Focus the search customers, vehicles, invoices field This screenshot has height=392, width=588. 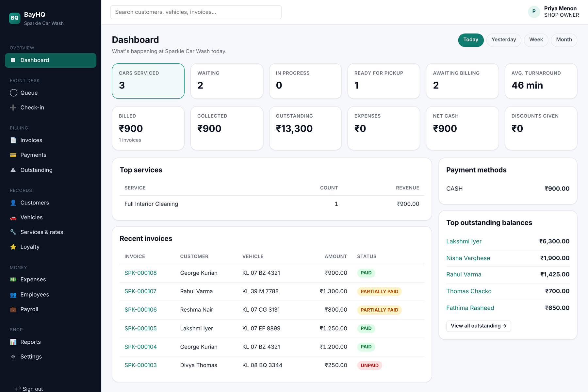196,12
